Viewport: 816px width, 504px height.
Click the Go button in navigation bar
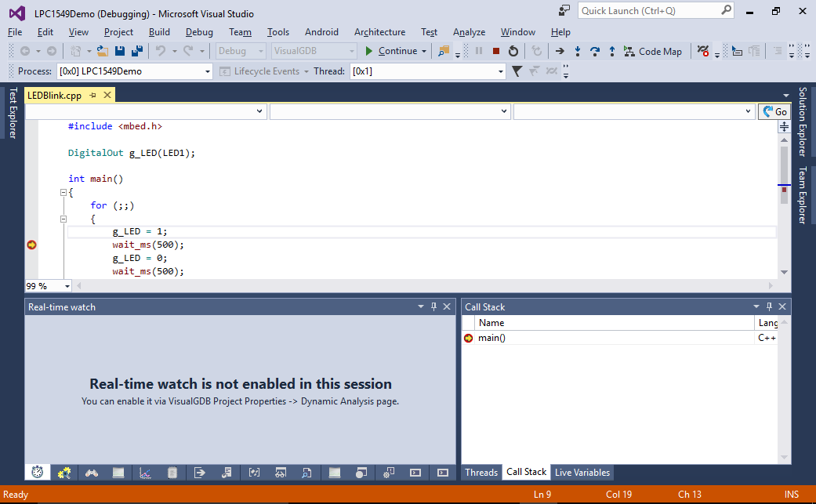click(774, 111)
